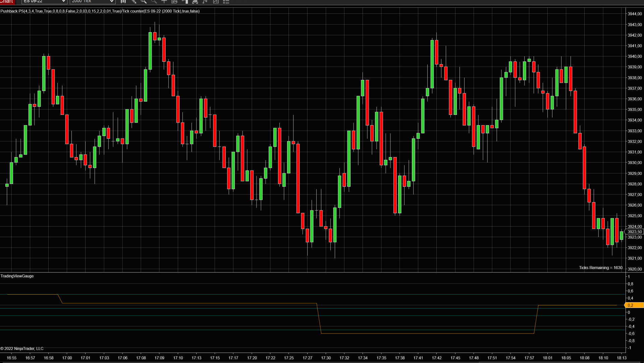The width and height of the screenshot is (644, 363).
Task: Click the bar style chart icon
Action: coord(123,2)
